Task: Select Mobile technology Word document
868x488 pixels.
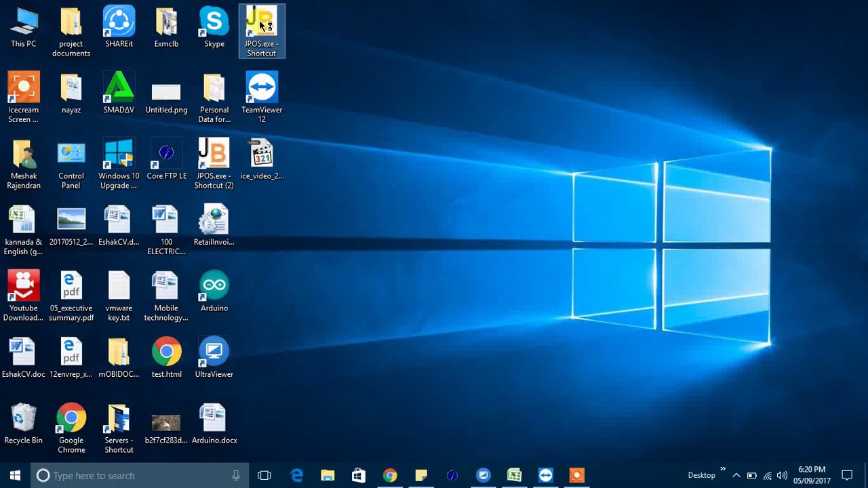Action: (166, 297)
